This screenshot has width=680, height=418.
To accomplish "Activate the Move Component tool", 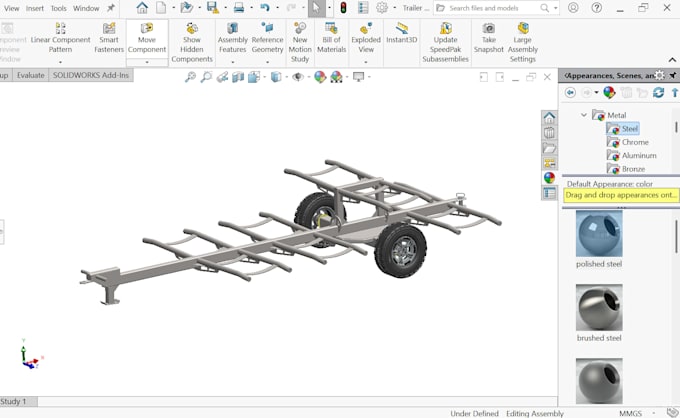I will pos(147,38).
